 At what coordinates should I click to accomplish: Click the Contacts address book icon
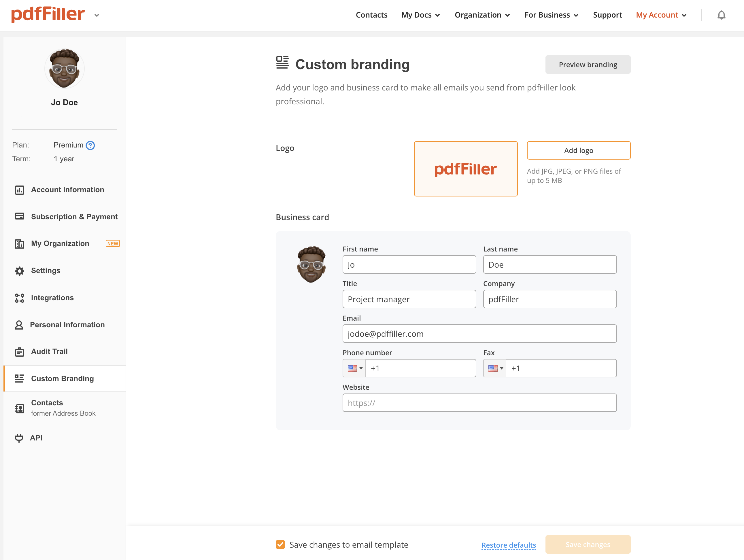pos(20,408)
